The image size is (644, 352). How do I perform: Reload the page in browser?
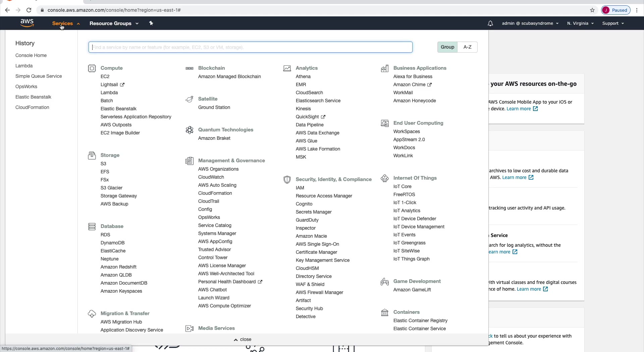[x=29, y=10]
